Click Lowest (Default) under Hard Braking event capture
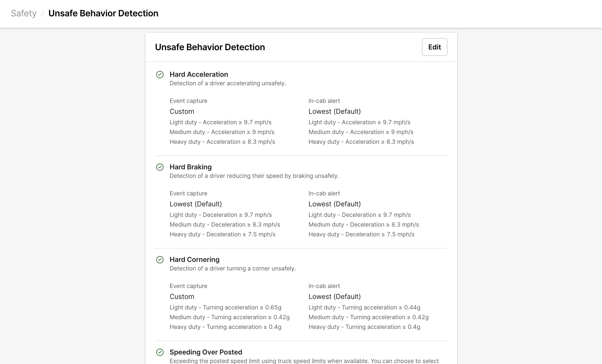602x364 pixels. [x=196, y=204]
